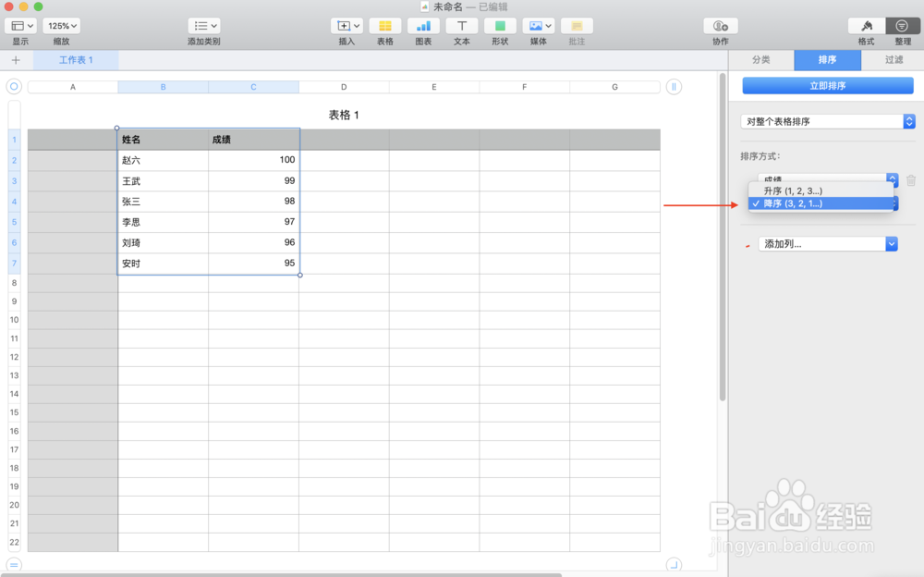Click the 协作 collaborate icon
Screen dimensions: 924x577
(720, 26)
